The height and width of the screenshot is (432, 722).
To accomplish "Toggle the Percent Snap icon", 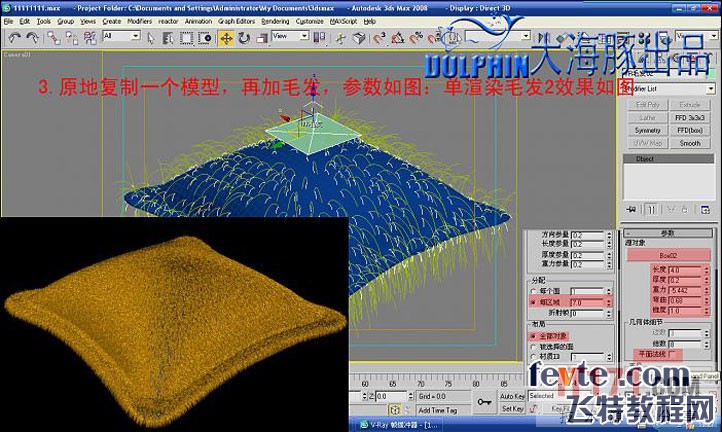I will [416, 38].
